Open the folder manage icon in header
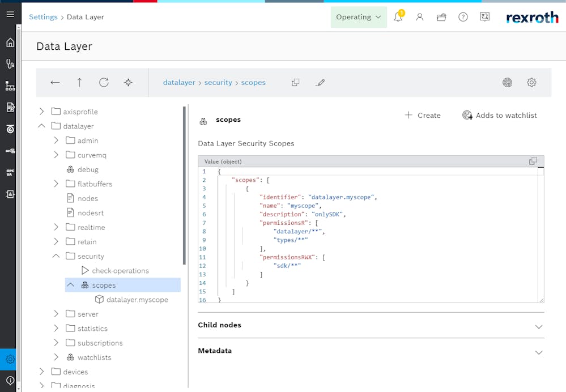The width and height of the screenshot is (566, 392). tap(441, 17)
